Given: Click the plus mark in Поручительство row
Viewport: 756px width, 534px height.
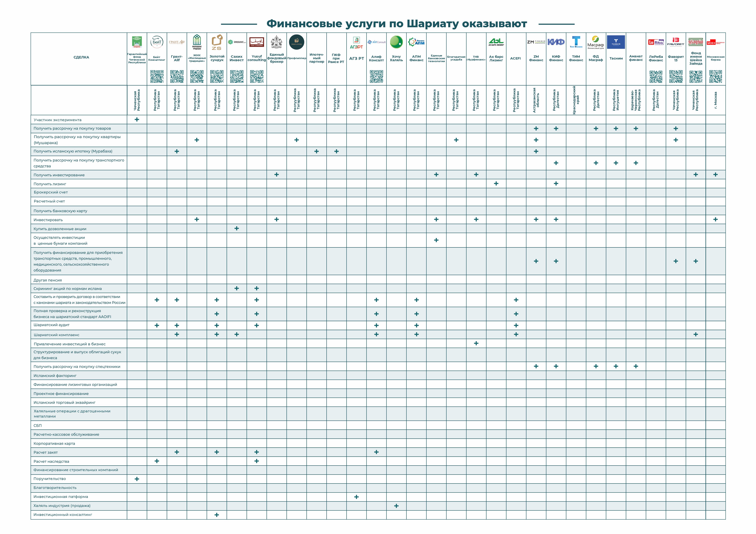Looking at the screenshot, I should click(137, 479).
